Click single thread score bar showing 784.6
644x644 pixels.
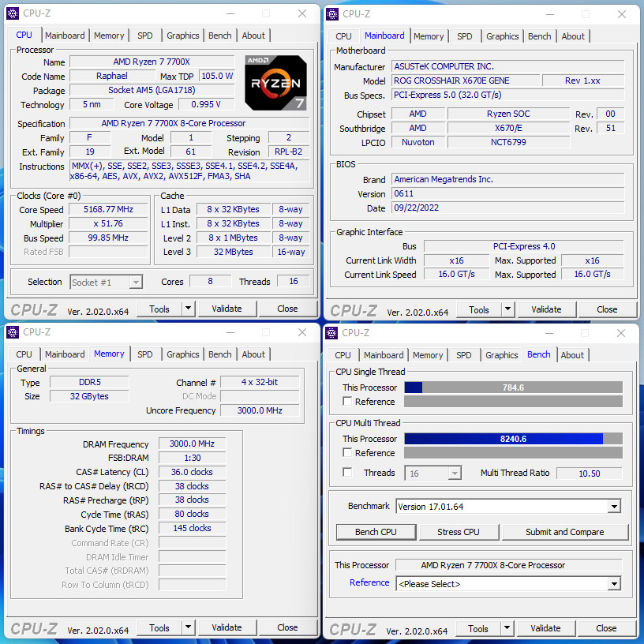[x=514, y=388]
